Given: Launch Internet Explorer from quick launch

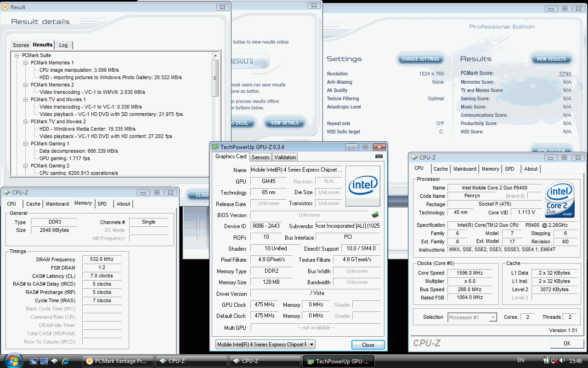Looking at the screenshot, I should coord(65,361).
